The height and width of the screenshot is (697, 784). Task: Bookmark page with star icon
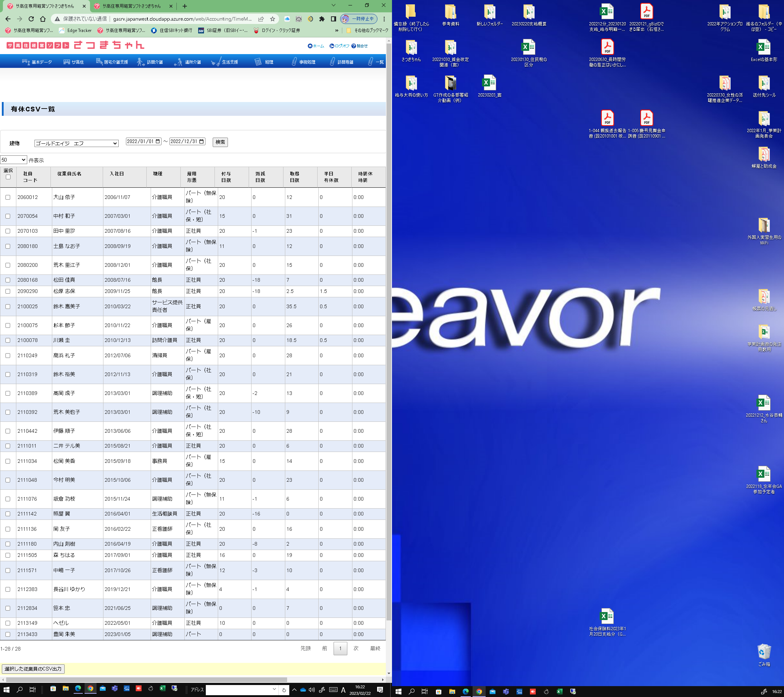[272, 19]
